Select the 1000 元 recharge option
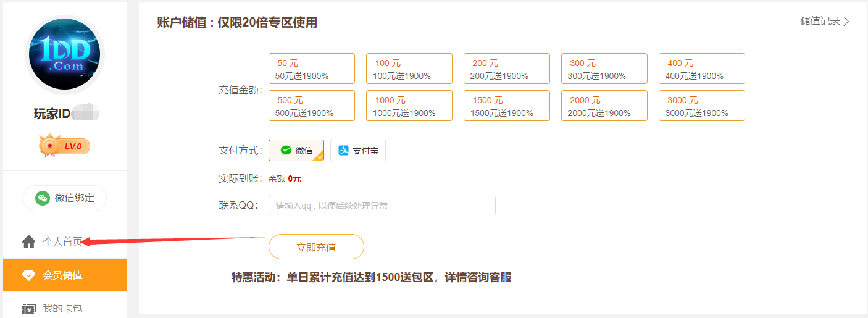868x318 pixels. coord(409,106)
